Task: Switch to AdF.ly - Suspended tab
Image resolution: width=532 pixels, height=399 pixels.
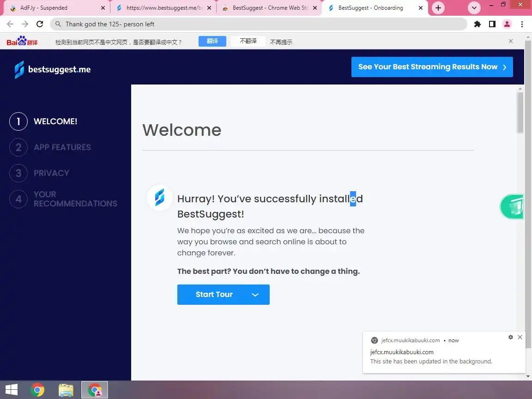Action: (56, 8)
